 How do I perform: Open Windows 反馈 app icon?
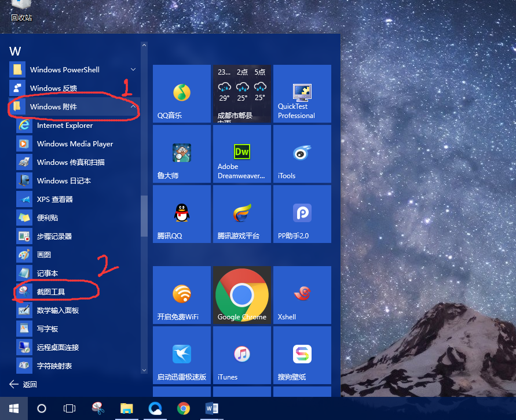(x=17, y=88)
